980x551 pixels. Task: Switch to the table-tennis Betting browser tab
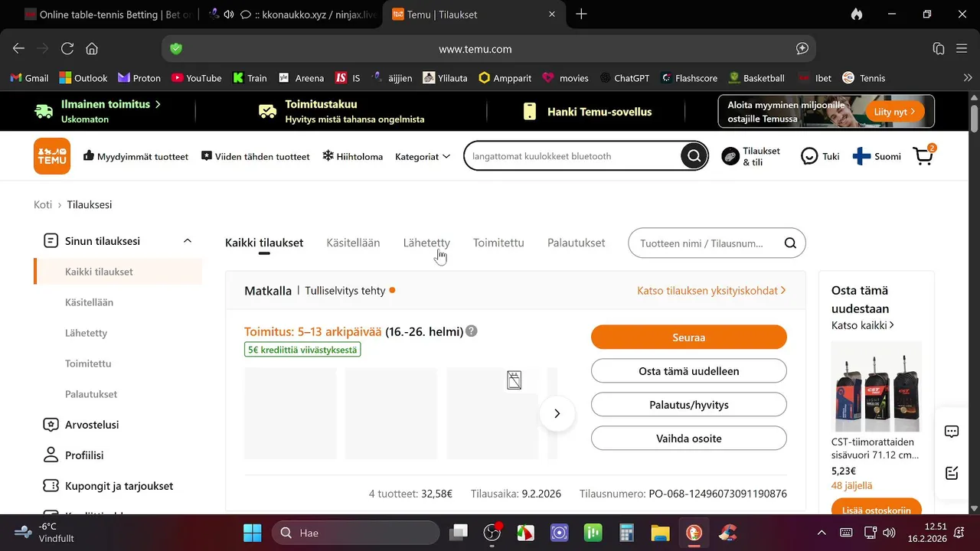point(108,15)
